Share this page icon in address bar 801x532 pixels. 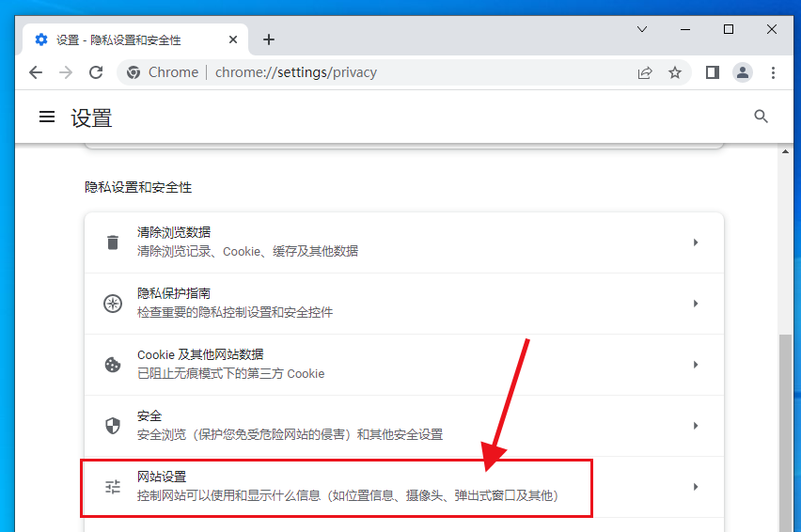645,72
